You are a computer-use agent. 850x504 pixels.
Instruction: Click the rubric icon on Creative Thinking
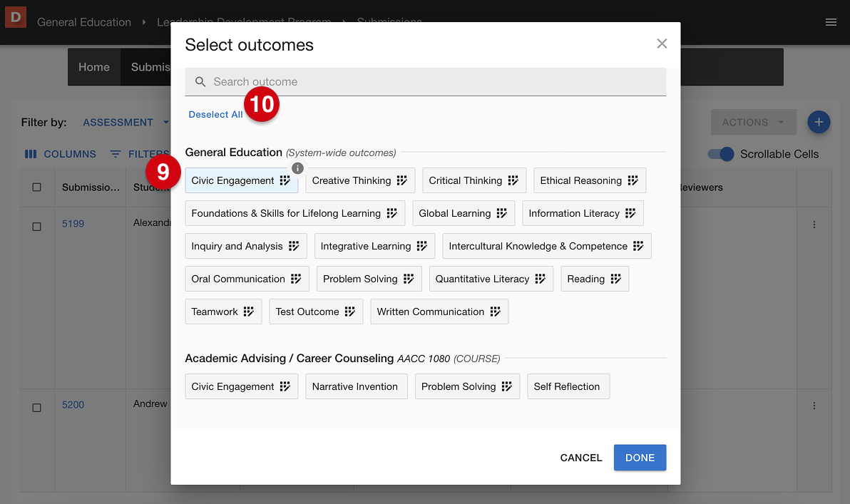click(402, 181)
